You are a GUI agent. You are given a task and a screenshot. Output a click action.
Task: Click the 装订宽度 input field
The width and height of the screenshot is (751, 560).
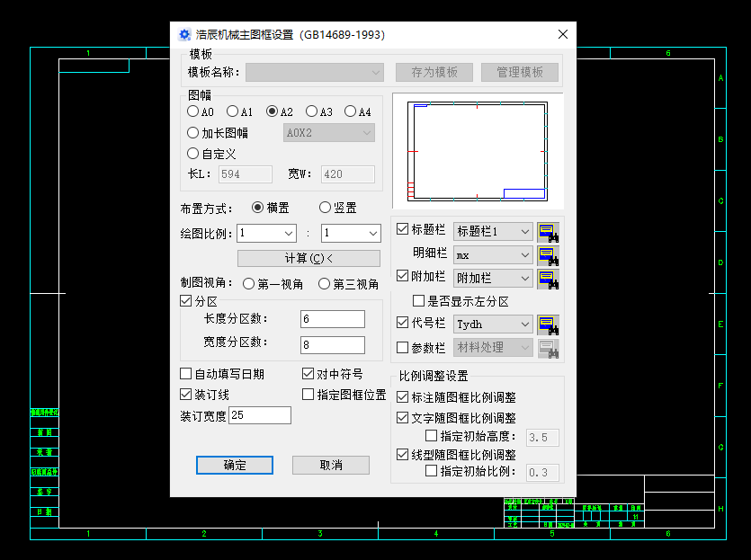pos(260,415)
